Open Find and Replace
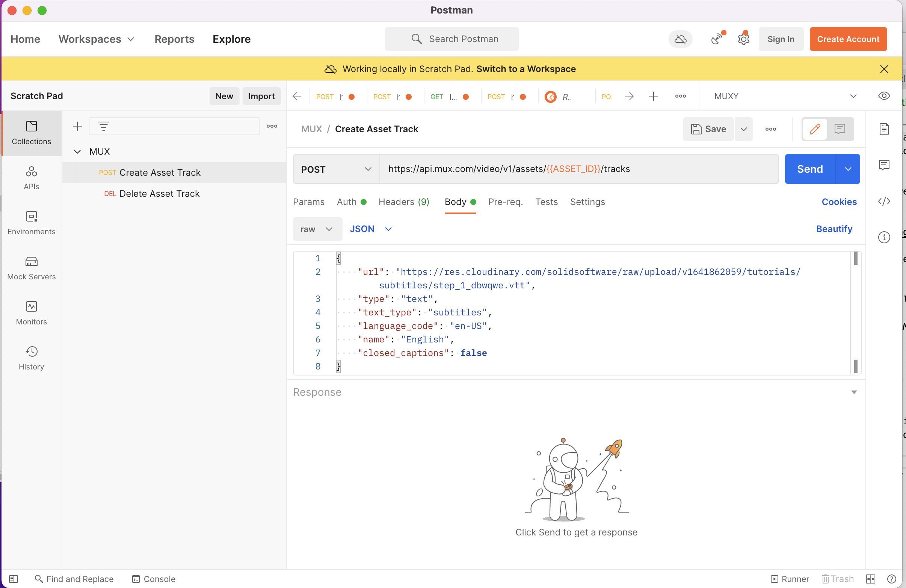This screenshot has height=588, width=906. (x=74, y=579)
